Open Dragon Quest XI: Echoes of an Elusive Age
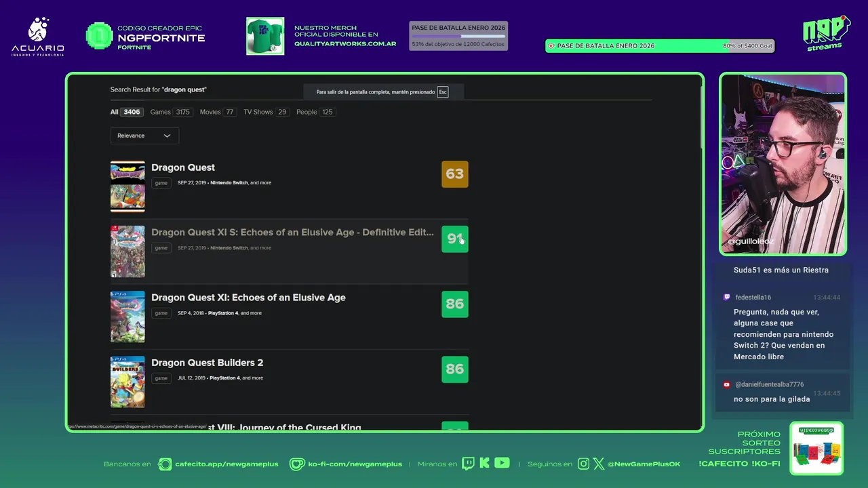This screenshot has height=488, width=868. pyautogui.click(x=248, y=298)
